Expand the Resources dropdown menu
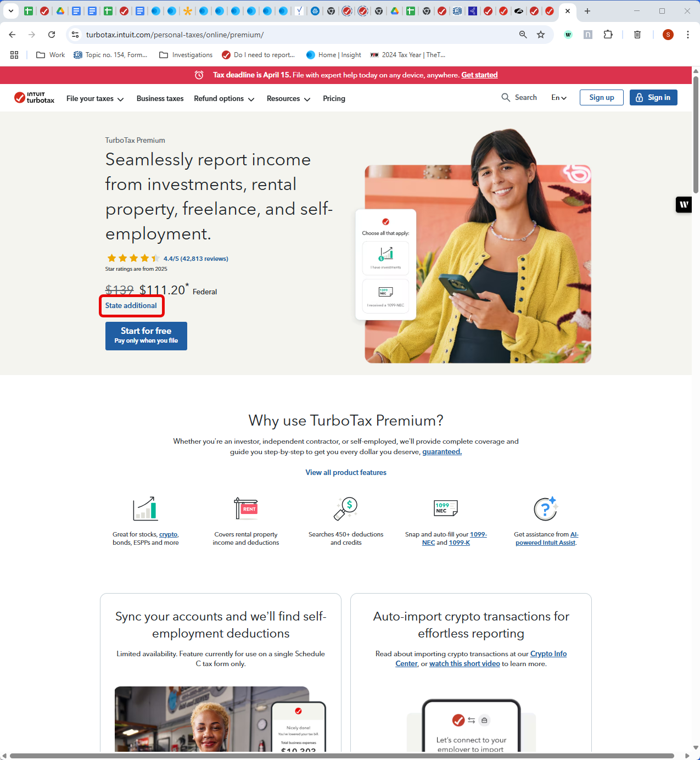Viewport: 700px width, 760px height. [289, 99]
